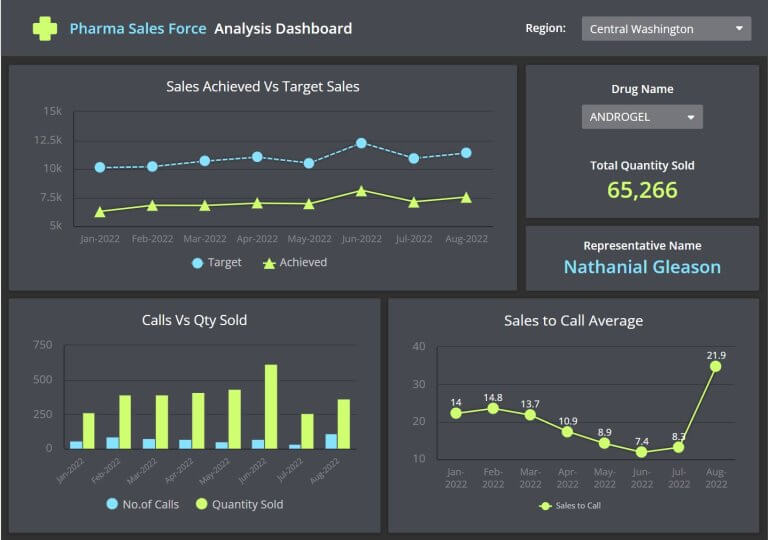Click the green plus logo icon
This screenshot has width=768, height=540.
(44, 28)
